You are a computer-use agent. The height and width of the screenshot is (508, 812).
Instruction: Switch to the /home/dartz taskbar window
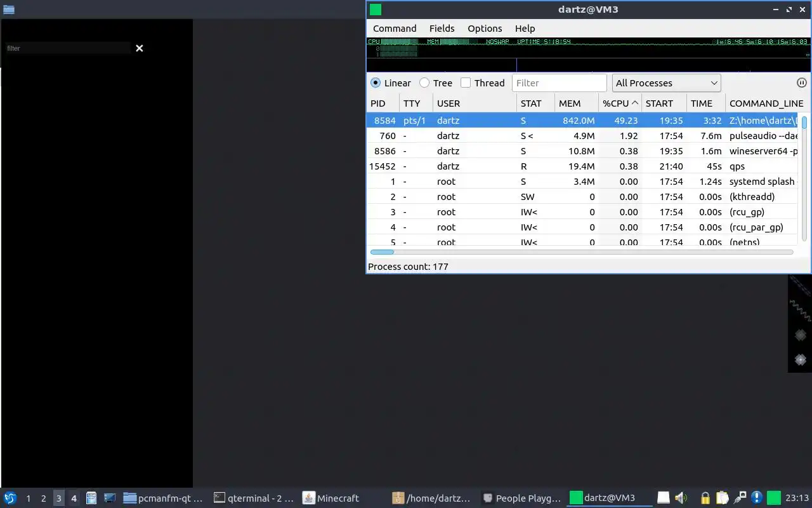pos(433,498)
